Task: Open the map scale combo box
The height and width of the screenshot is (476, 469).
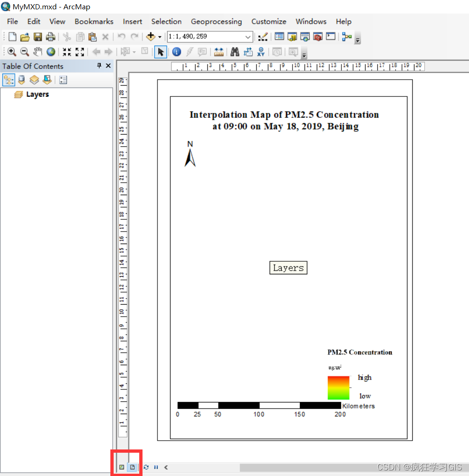Action: coord(248,37)
